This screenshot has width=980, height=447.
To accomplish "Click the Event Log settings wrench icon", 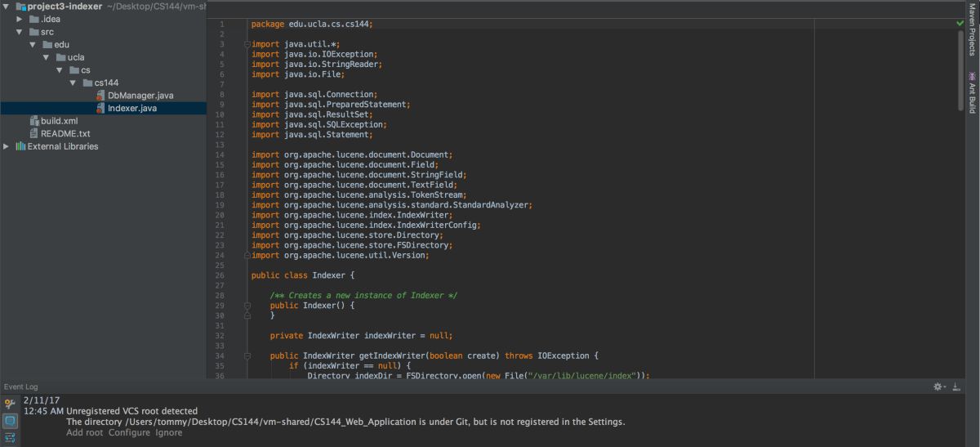I will pyautogui.click(x=10, y=404).
